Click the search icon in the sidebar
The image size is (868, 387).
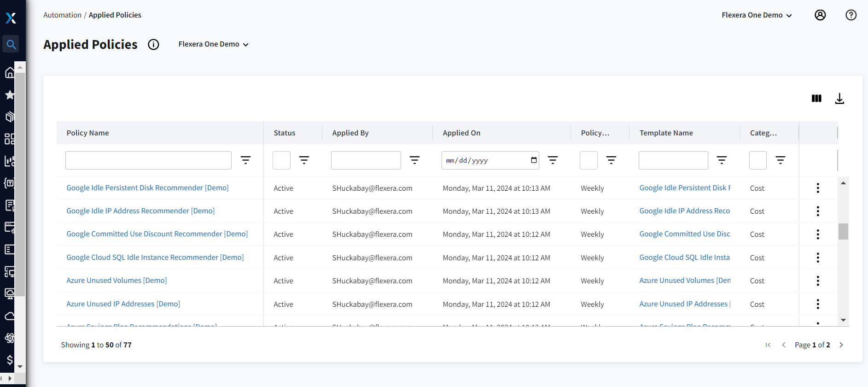tap(11, 44)
